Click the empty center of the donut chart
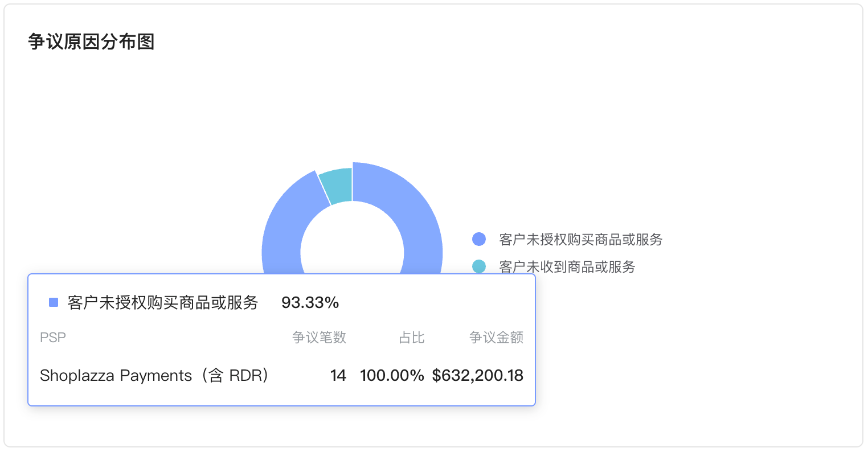The width and height of the screenshot is (868, 452). [352, 248]
